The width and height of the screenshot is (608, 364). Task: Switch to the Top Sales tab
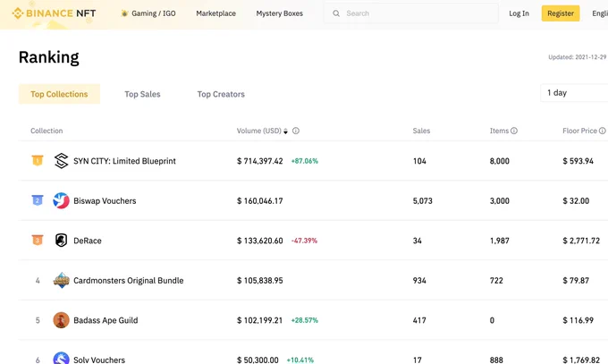[x=142, y=94]
